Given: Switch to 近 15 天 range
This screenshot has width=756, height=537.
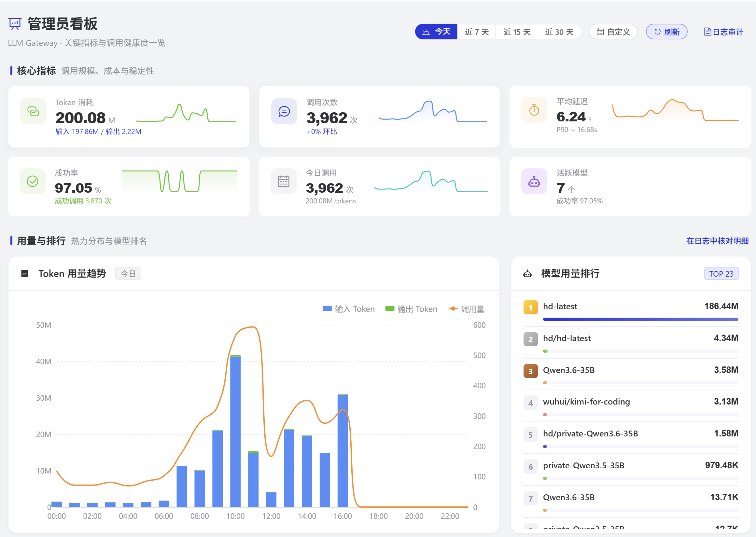Looking at the screenshot, I should pyautogui.click(x=517, y=32).
